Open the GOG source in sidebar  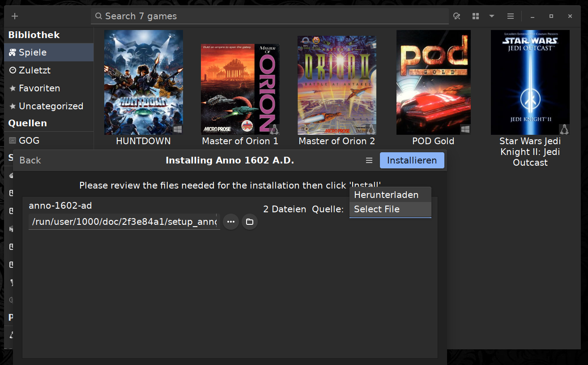(49, 141)
